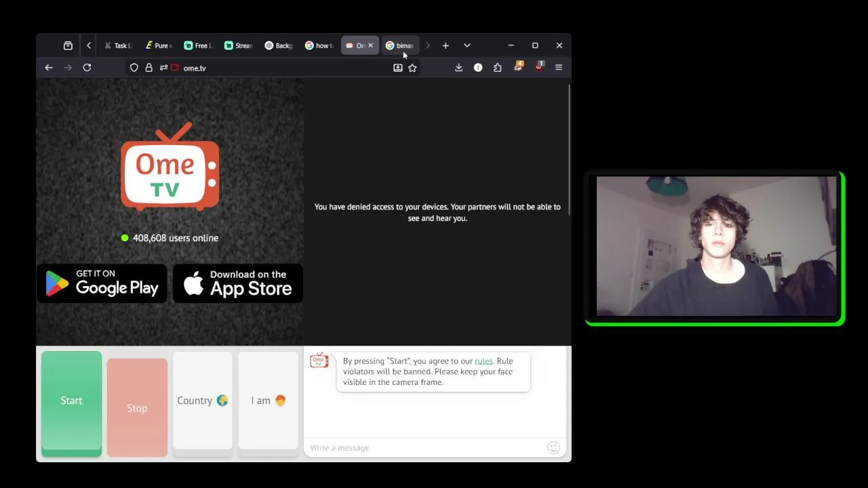Image resolution: width=868 pixels, height=488 pixels.
Task: Click the OmeTV avatar in chat message
Action: (x=319, y=361)
